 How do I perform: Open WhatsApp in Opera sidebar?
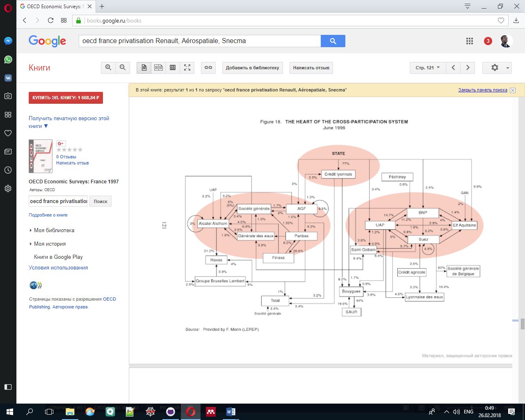tap(8, 59)
